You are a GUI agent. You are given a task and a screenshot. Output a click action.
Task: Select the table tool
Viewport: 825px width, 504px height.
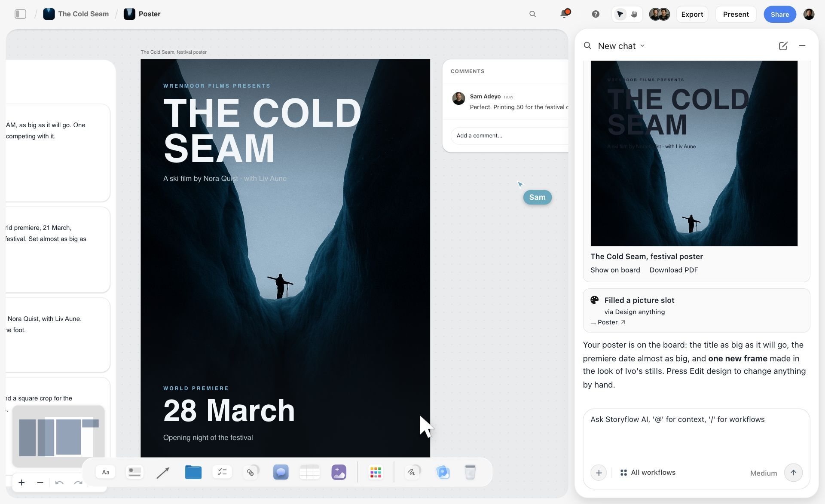(x=310, y=472)
